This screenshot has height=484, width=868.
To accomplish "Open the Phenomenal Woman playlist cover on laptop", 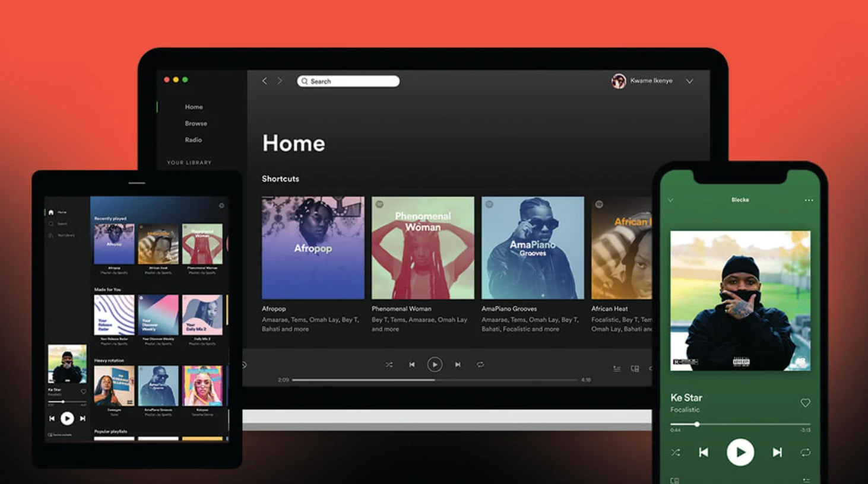I will (x=423, y=248).
